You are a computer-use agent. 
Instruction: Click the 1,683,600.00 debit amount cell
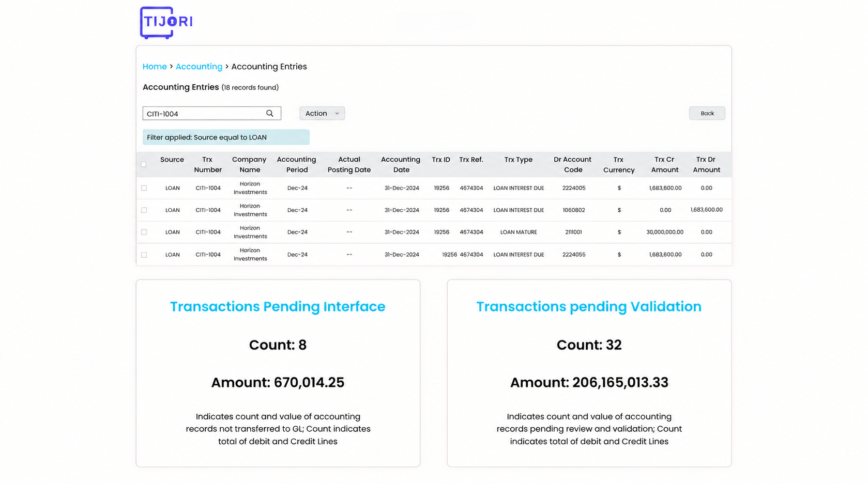(707, 210)
